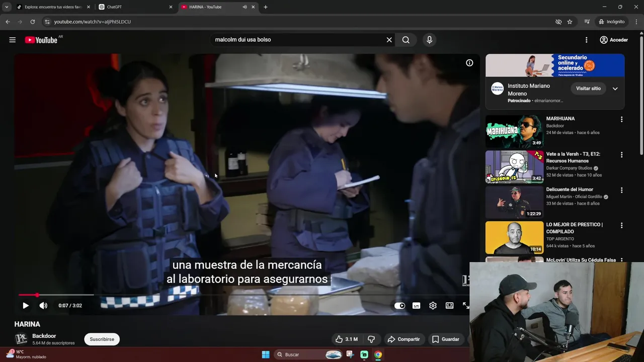The width and height of the screenshot is (644, 362).
Task: Open the media controls icon in toolbar
Action: 587,22
